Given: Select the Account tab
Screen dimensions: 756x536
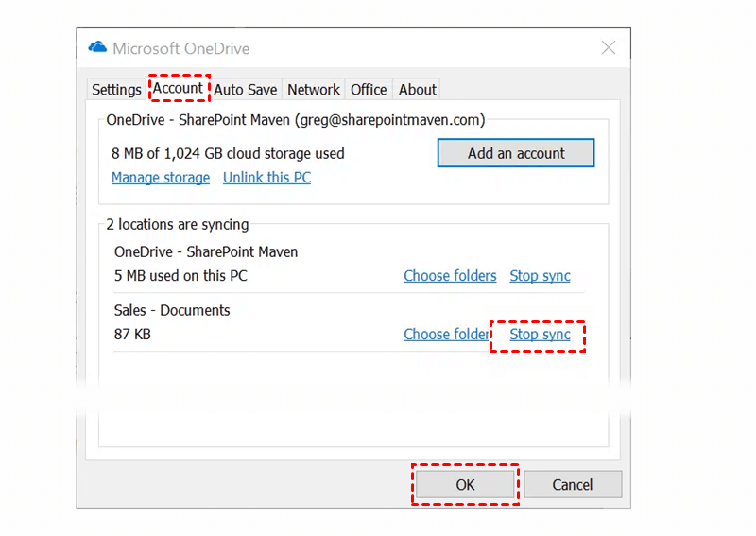Looking at the screenshot, I should pos(179,88).
